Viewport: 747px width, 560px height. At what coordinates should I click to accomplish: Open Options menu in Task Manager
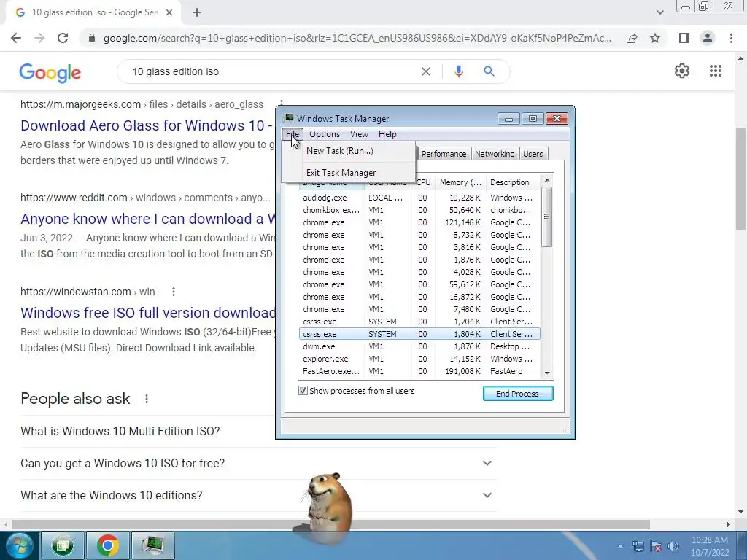coord(325,134)
